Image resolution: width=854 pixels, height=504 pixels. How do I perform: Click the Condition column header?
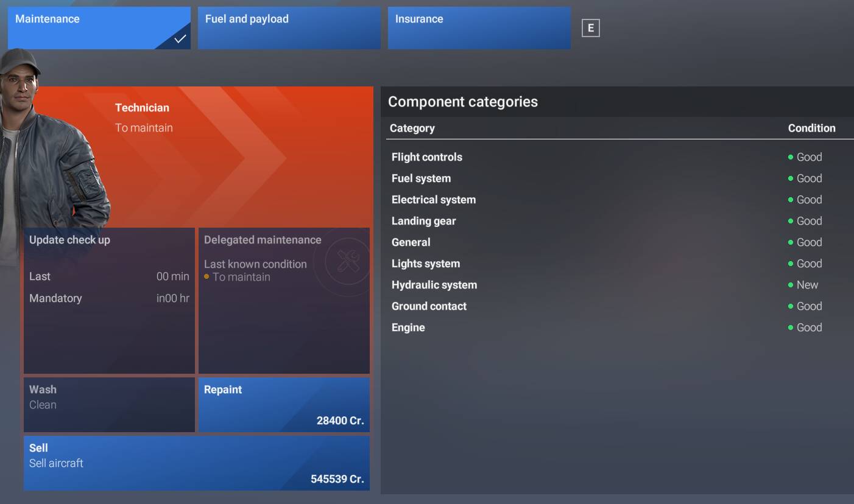point(812,128)
